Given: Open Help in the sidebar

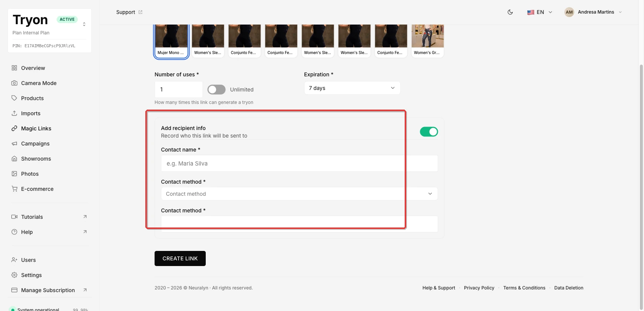Looking at the screenshot, I should click(49, 232).
